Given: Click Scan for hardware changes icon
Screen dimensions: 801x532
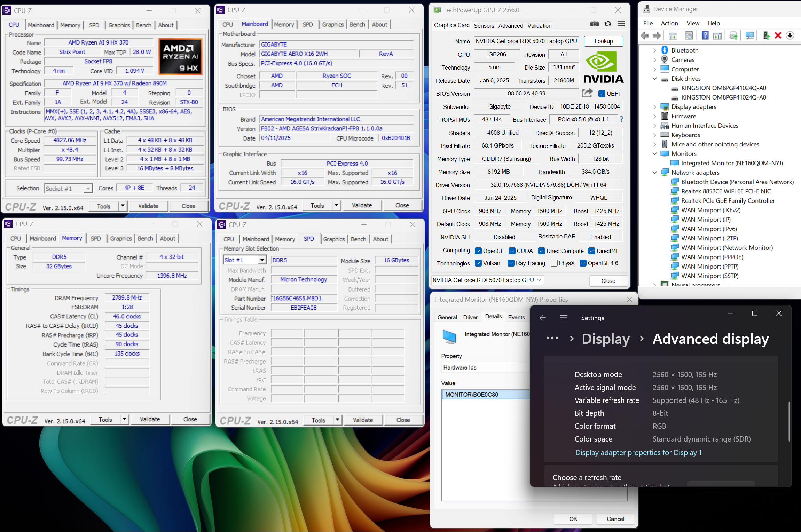Looking at the screenshot, I should (x=750, y=35).
